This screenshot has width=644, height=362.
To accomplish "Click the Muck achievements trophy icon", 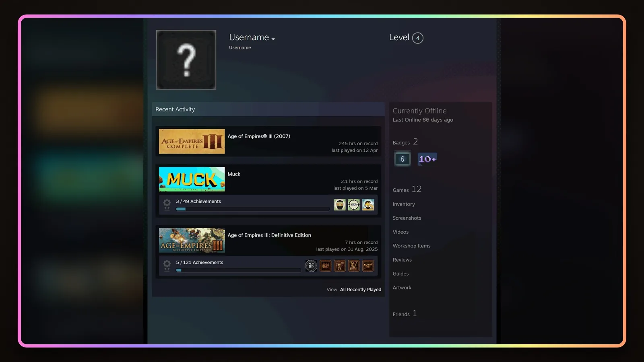I will [167, 204].
